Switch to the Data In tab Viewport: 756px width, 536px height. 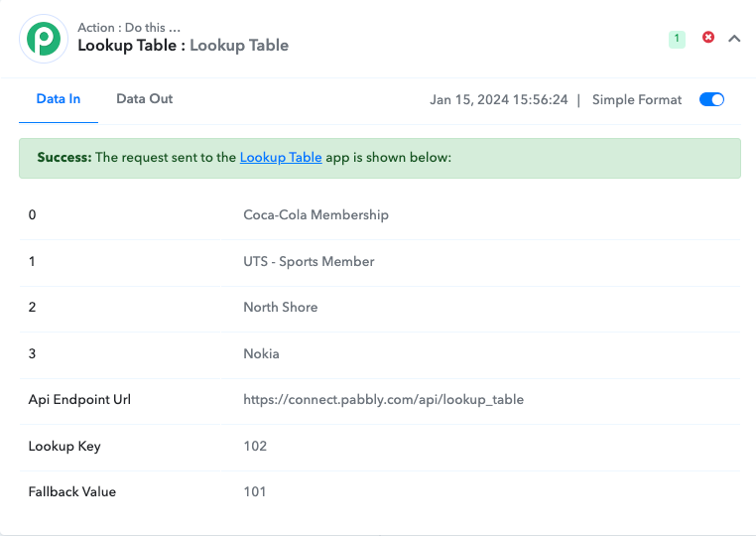59,99
